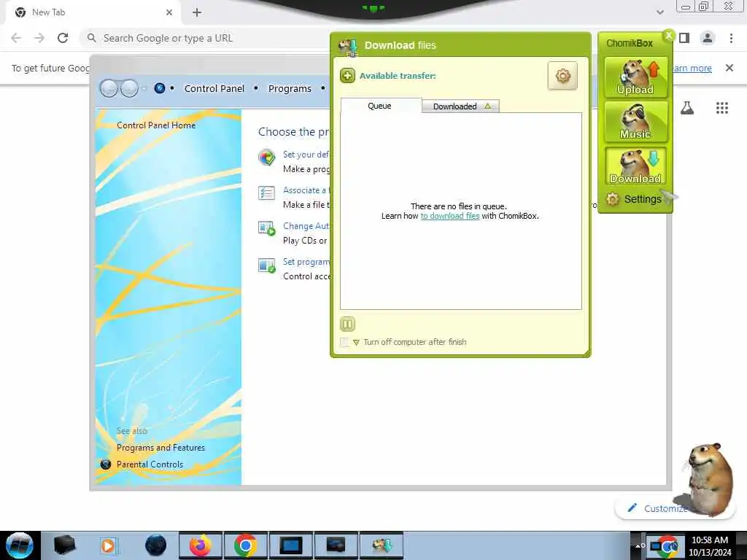Open ChomikBox Upload panel

635,77
